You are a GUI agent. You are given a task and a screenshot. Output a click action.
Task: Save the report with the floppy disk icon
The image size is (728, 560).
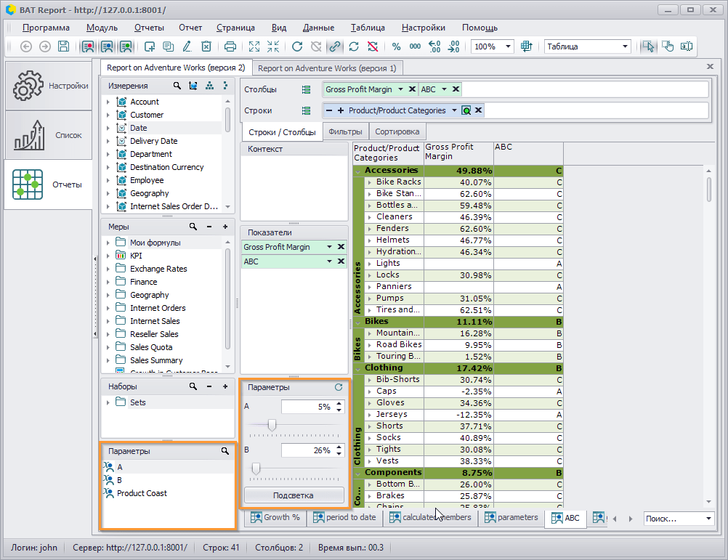point(64,46)
